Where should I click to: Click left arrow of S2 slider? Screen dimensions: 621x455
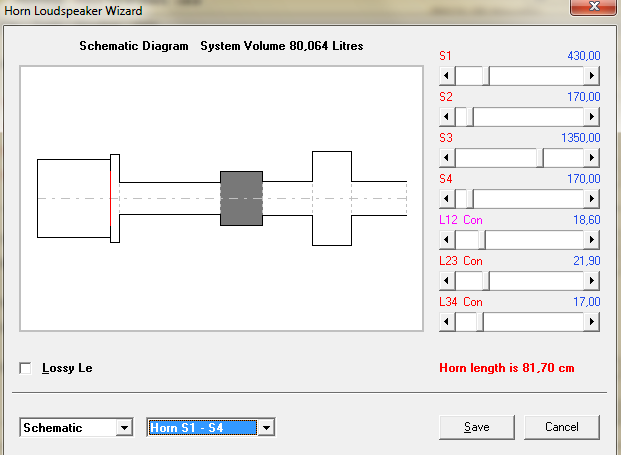447,117
